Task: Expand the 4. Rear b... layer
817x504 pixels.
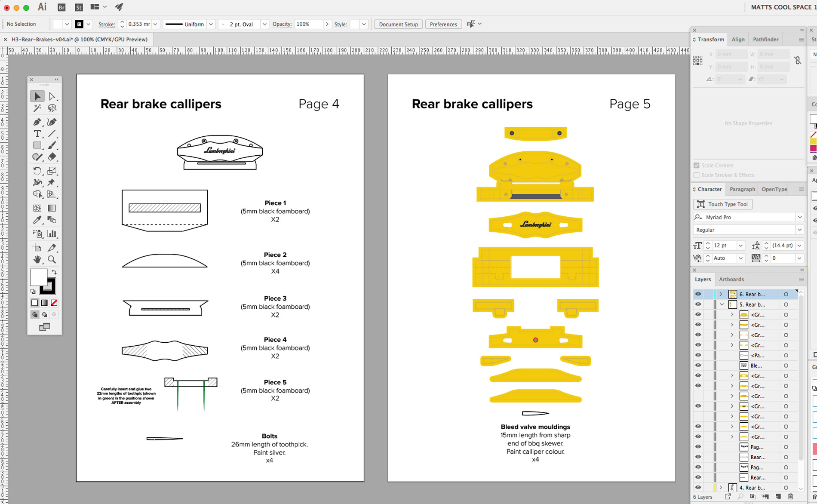Action: (721, 487)
